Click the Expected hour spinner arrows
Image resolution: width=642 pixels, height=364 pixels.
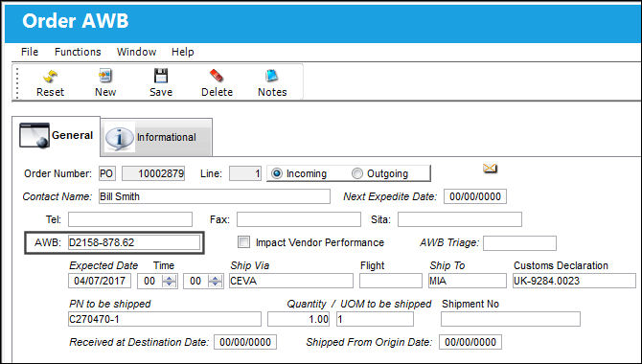169,282
